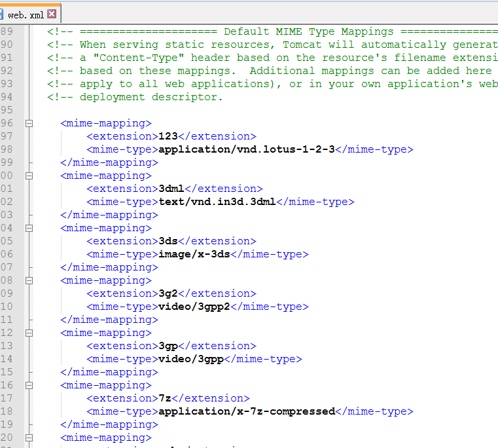
Task: Collapse the 7z mime-mapping fold marker
Action: [29, 385]
